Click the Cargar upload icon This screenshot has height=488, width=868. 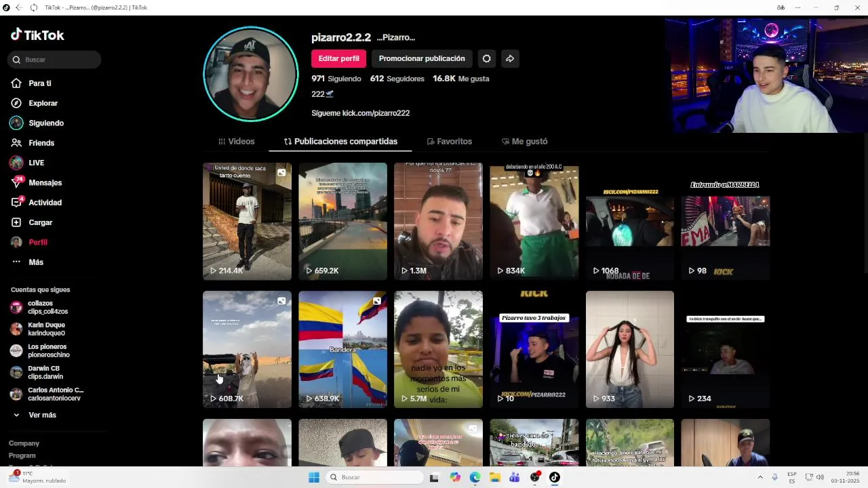[x=16, y=222]
